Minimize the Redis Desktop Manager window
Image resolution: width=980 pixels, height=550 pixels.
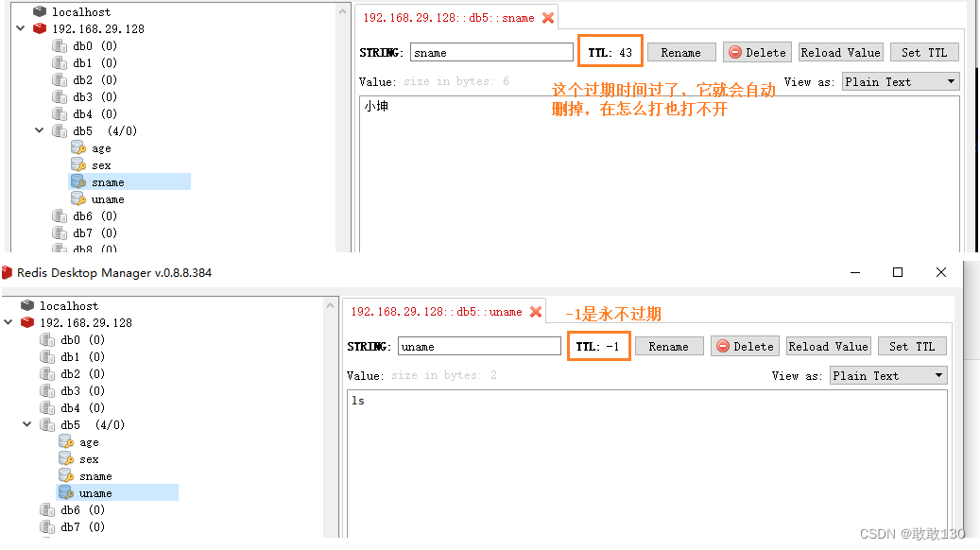855,272
